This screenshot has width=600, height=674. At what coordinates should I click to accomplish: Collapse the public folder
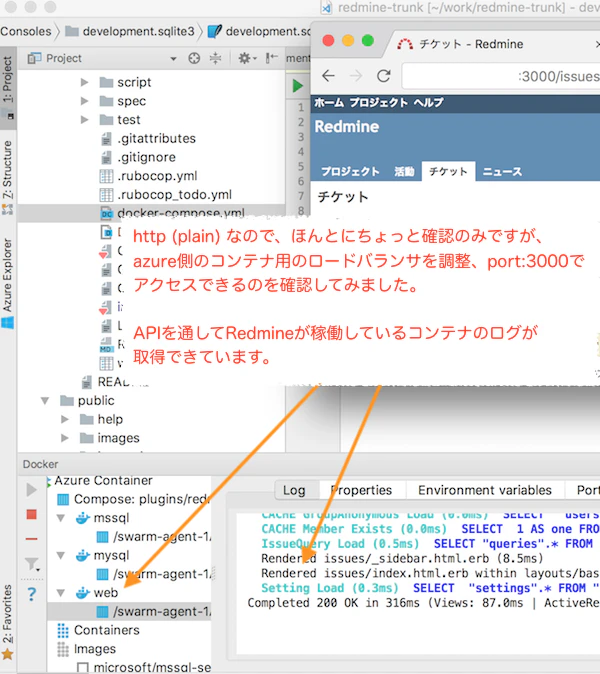(45, 401)
